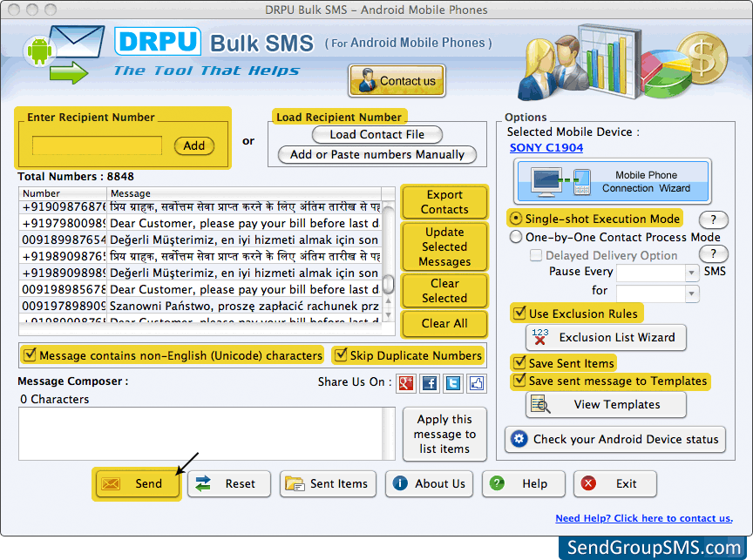Select row with number 009198985678

click(x=200, y=289)
